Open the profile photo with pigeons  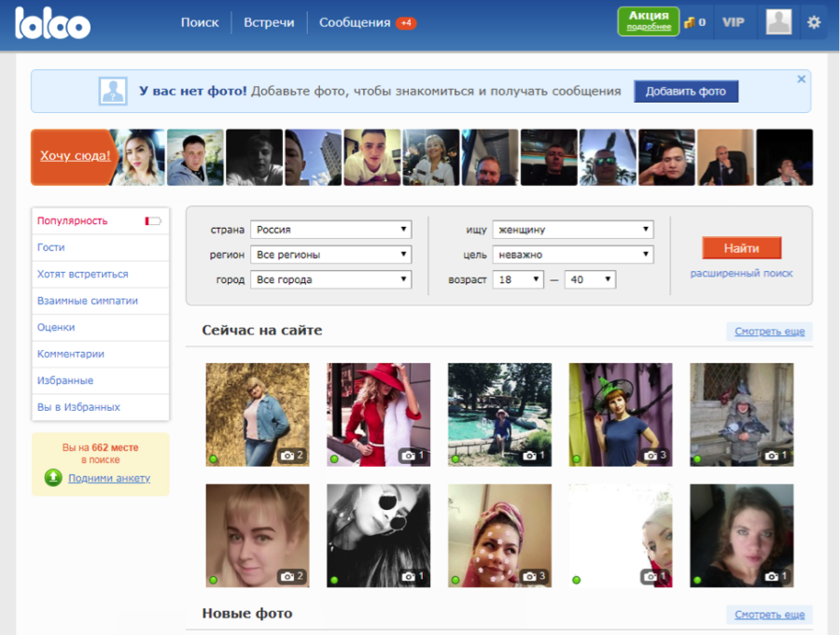(x=741, y=415)
